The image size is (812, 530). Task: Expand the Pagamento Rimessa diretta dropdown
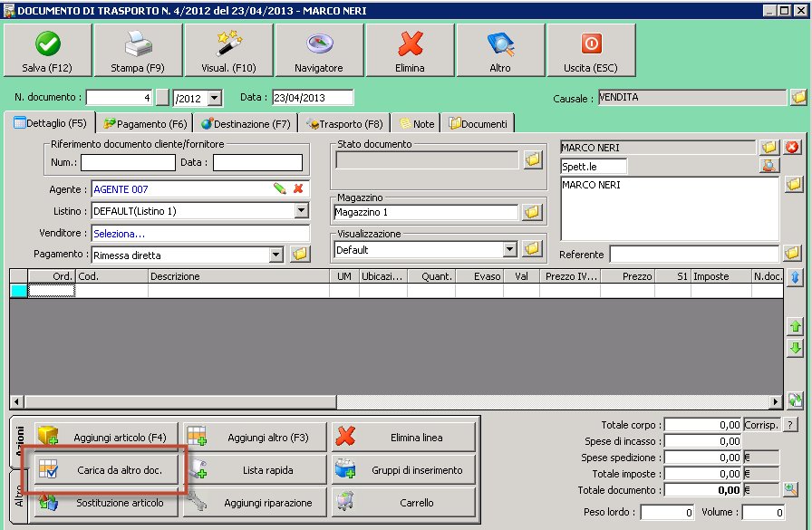tap(276, 255)
